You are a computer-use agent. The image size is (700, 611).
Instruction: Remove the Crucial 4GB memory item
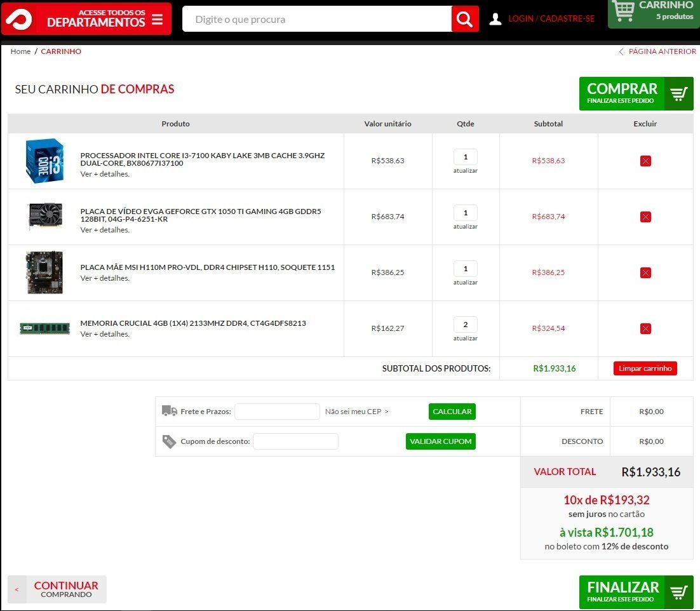coord(645,328)
